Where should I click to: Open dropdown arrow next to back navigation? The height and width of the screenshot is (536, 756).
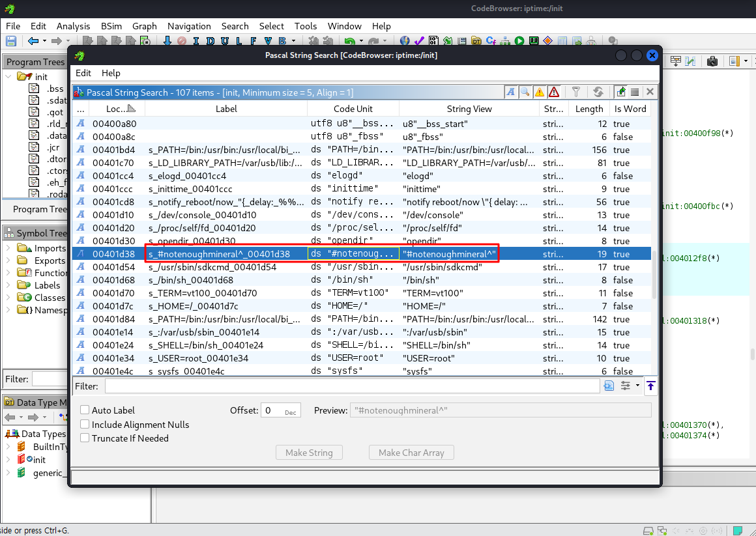pyautogui.click(x=44, y=41)
